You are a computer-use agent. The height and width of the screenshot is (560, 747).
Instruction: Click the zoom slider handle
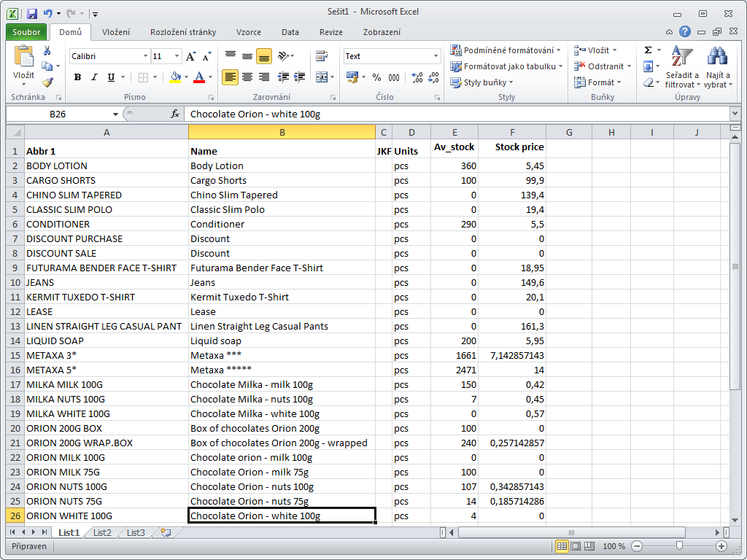(679, 546)
